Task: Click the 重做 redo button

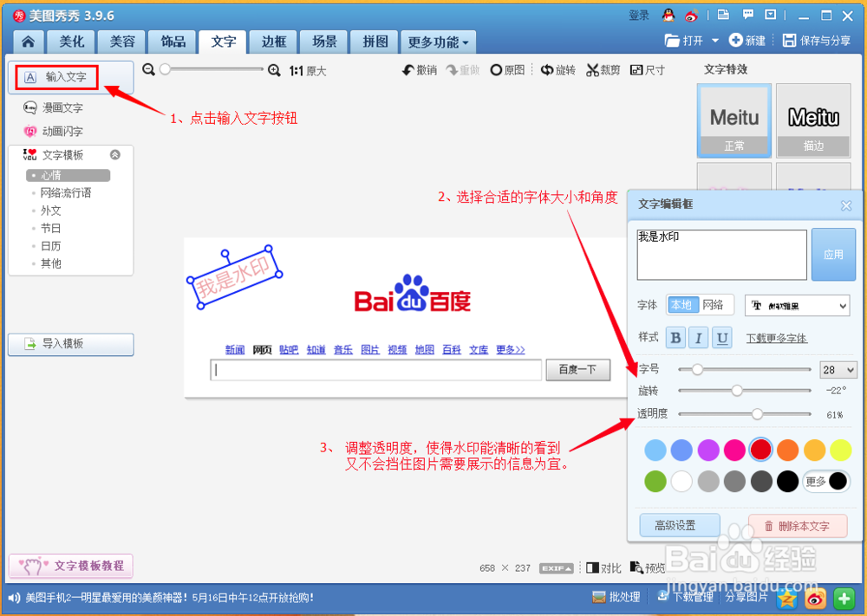Action: tap(463, 70)
